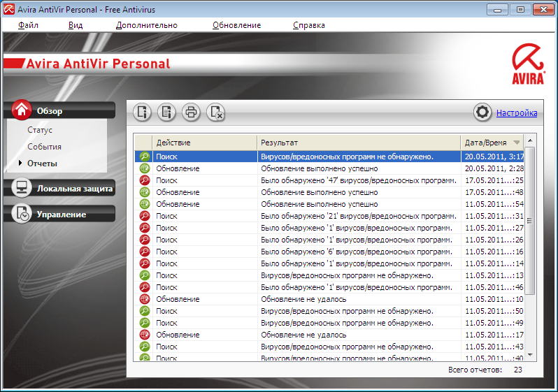558x392 pixels.
Task: Click red search icon of the '47' viruses row
Action: pyautogui.click(x=145, y=180)
